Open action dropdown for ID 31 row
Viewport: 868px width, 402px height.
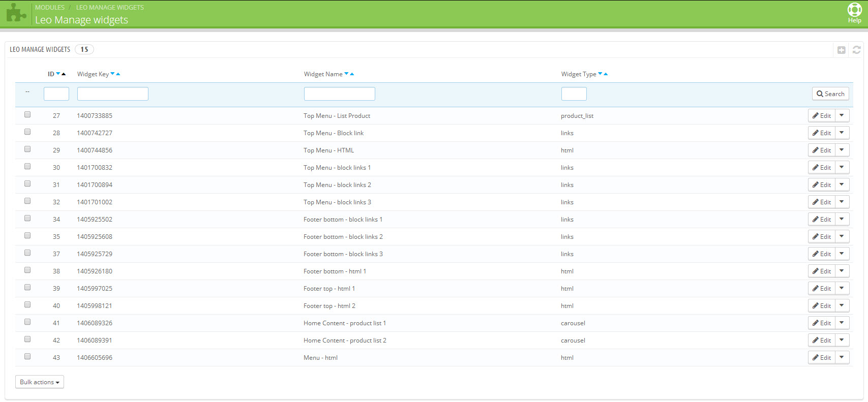coord(842,185)
